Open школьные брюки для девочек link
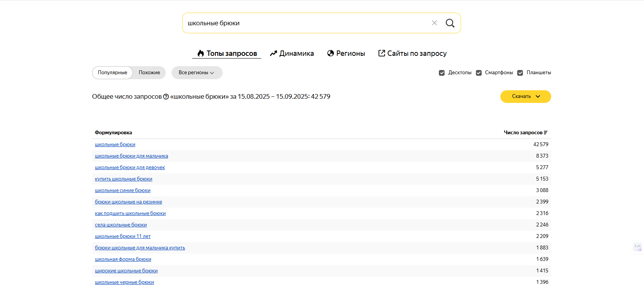 pyautogui.click(x=130, y=168)
